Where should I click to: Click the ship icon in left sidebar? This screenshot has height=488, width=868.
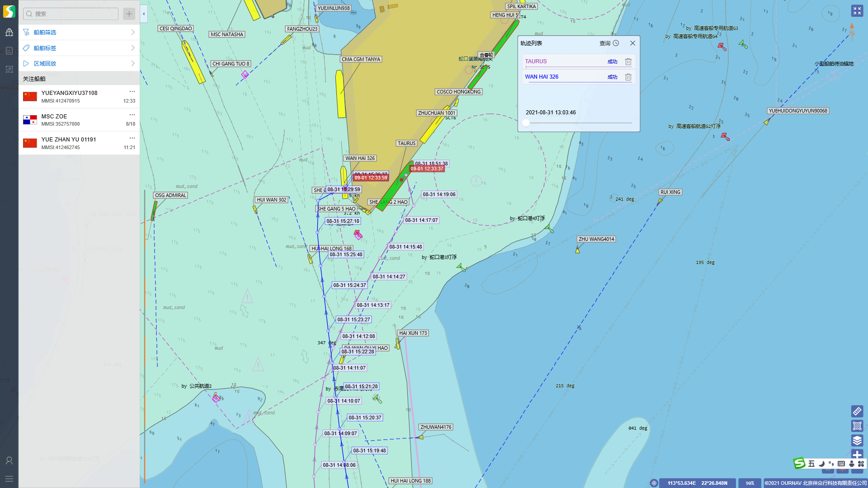click(9, 32)
